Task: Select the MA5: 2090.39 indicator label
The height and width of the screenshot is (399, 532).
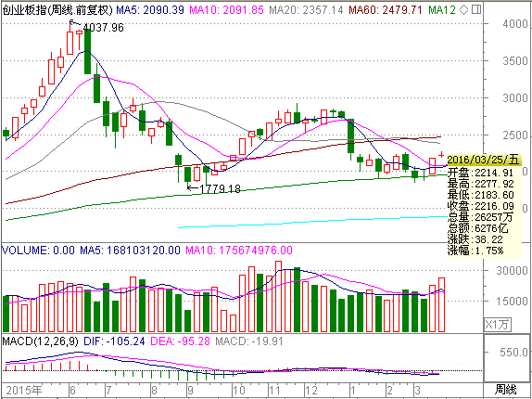Action: coord(150,10)
